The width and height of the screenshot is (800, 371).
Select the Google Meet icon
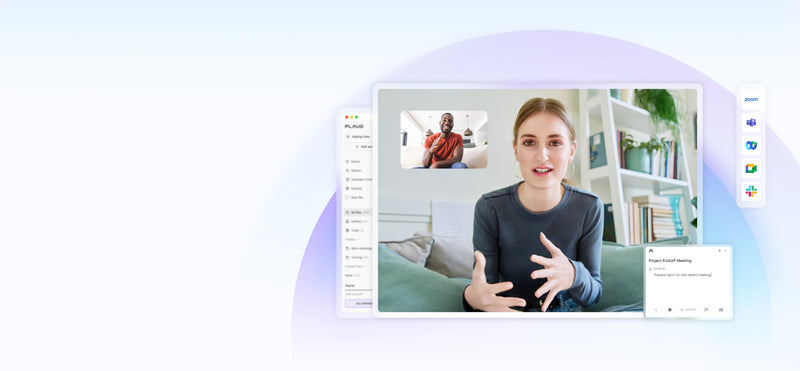[751, 168]
